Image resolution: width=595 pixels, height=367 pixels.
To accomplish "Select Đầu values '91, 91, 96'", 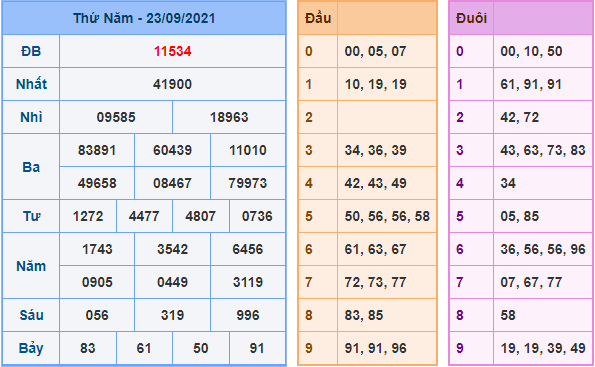I will click(x=376, y=348).
